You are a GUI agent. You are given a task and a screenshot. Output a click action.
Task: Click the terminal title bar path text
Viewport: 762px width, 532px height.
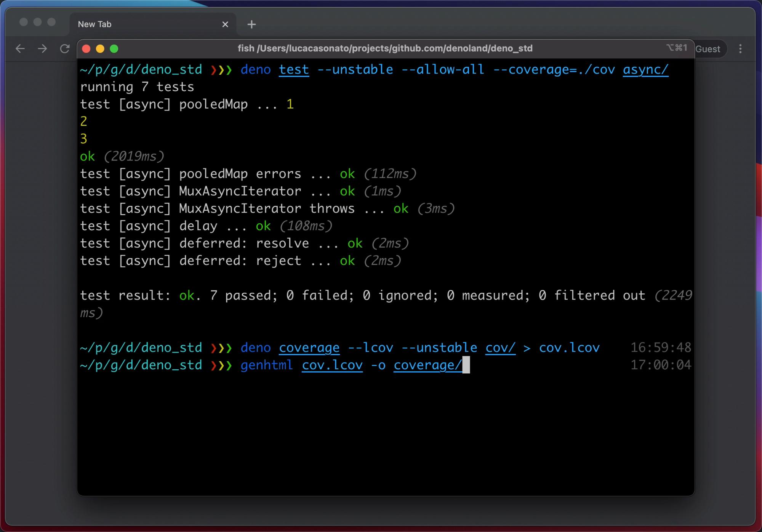(x=385, y=48)
